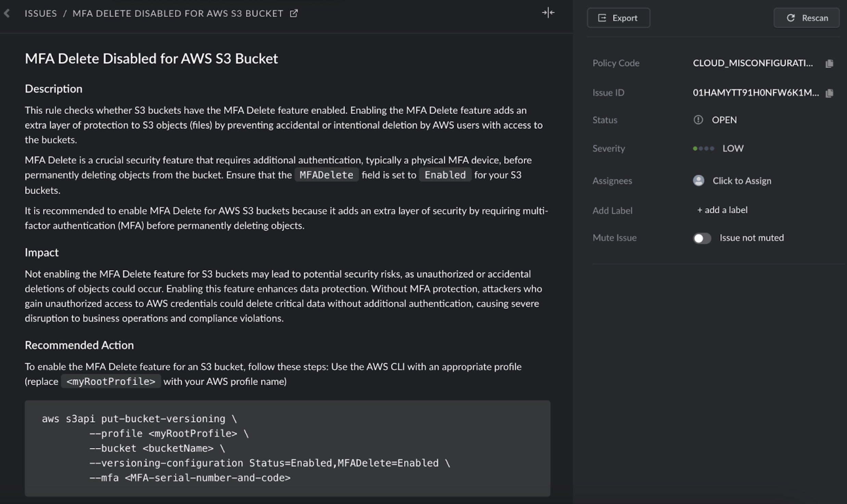Toggle the Mute Issue switch

702,238
